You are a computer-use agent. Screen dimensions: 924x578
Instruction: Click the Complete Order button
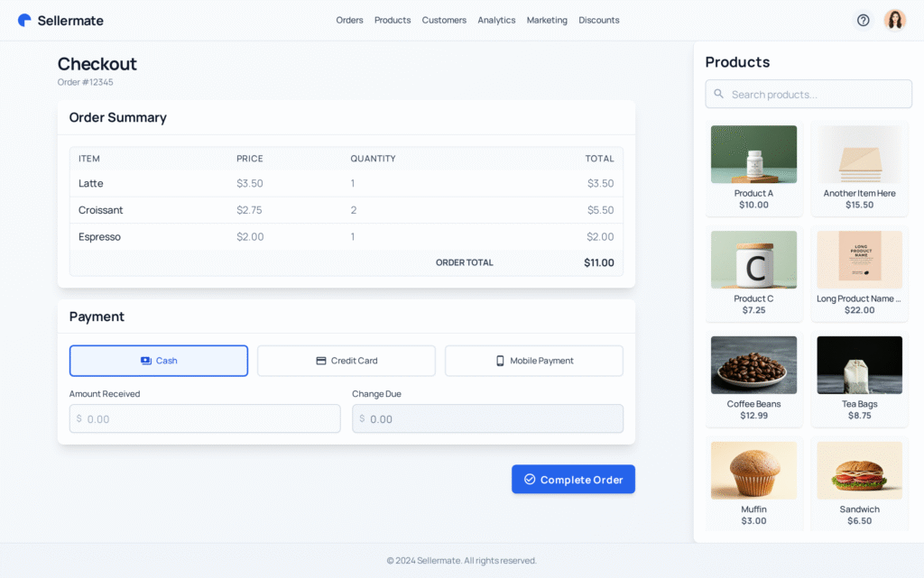[x=573, y=480]
